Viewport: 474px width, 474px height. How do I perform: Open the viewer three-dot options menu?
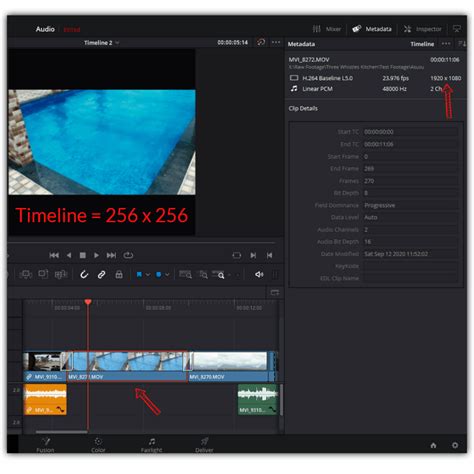coord(276,42)
